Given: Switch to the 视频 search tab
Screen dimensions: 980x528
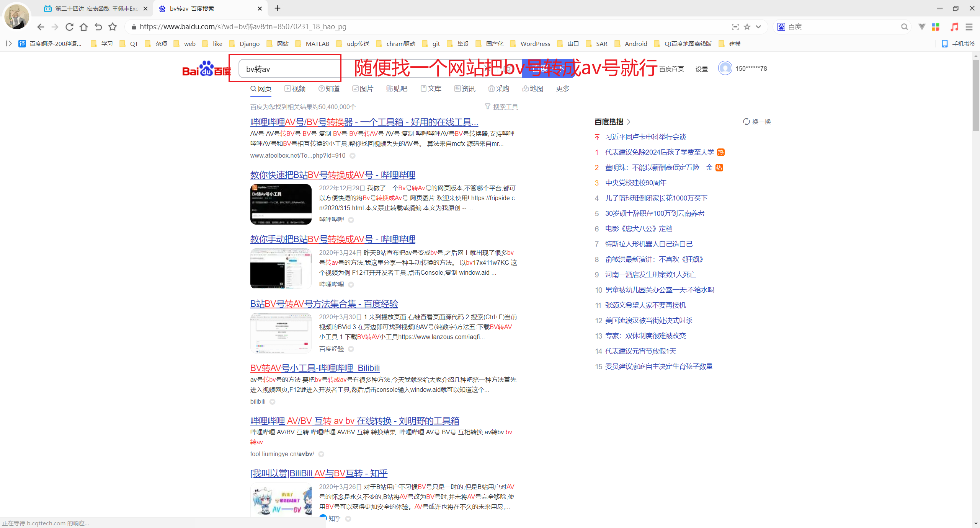Looking at the screenshot, I should tap(295, 89).
